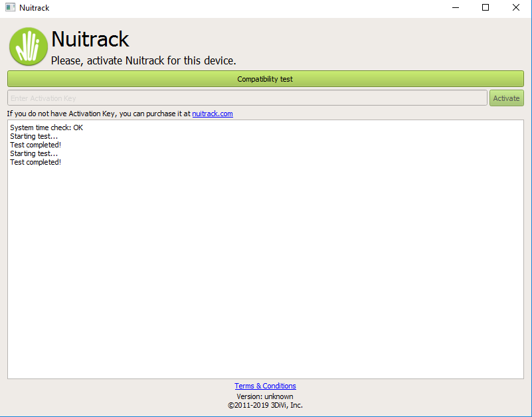Screen dimensions: 532x417
Task: Click the Nuitrack title bar app icon
Action: pyautogui.click(x=10, y=7)
